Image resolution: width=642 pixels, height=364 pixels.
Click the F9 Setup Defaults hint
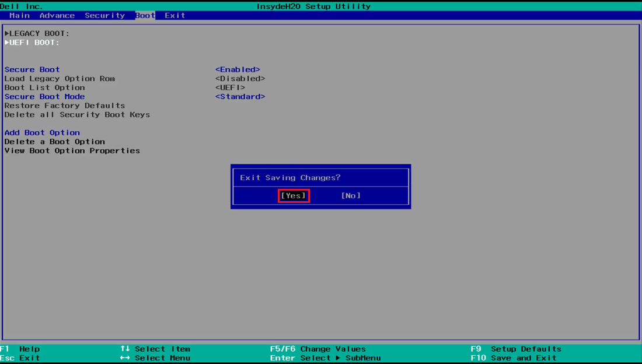pyautogui.click(x=516, y=349)
